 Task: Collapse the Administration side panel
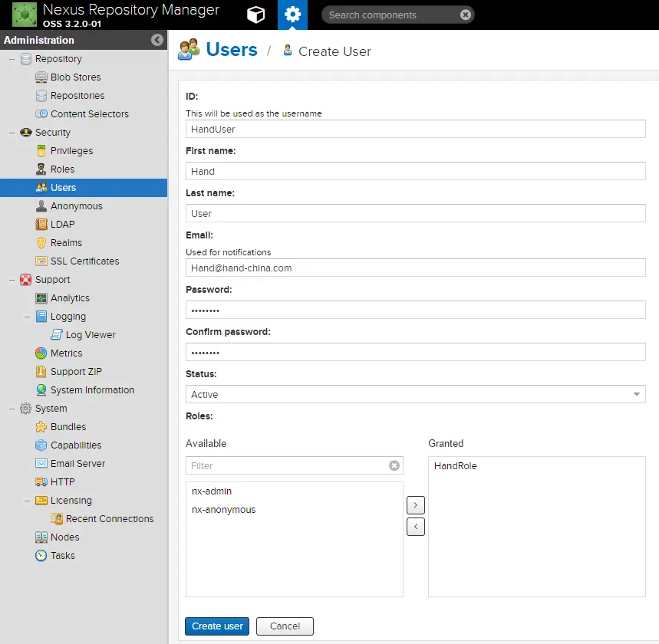[157, 40]
